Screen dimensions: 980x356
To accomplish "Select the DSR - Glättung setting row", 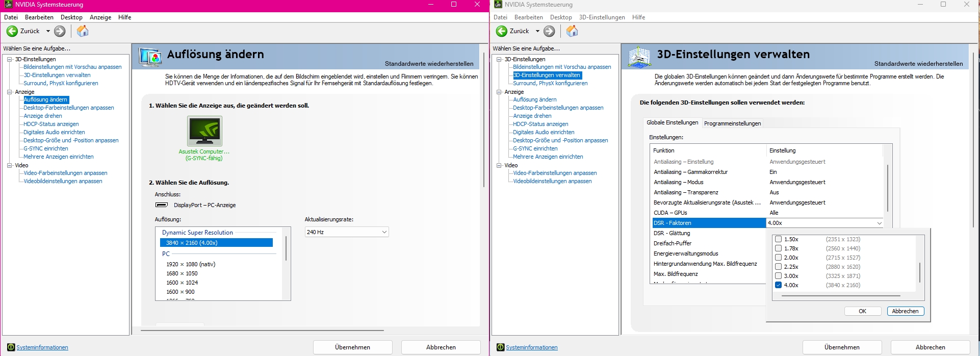I will click(709, 233).
